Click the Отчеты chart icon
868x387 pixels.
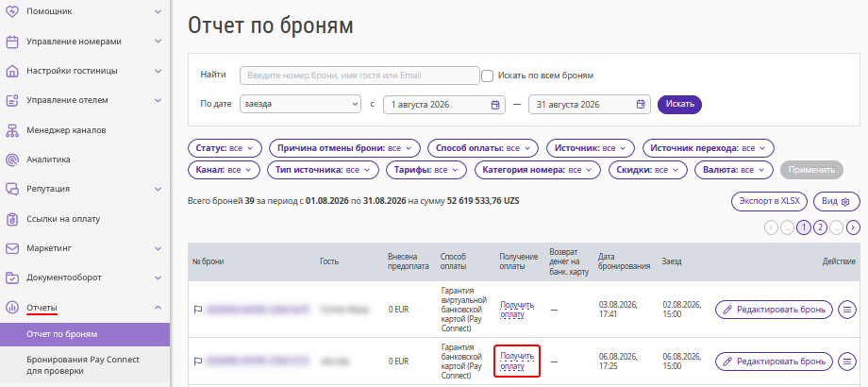click(x=12, y=308)
